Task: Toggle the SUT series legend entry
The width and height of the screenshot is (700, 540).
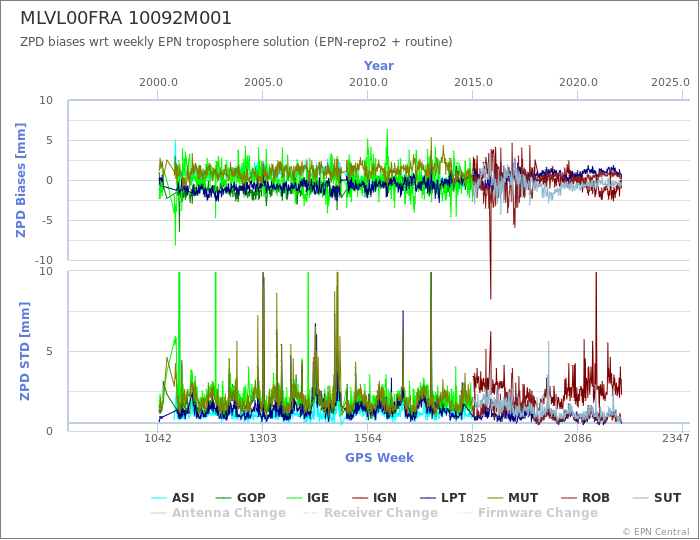Action: [657, 498]
